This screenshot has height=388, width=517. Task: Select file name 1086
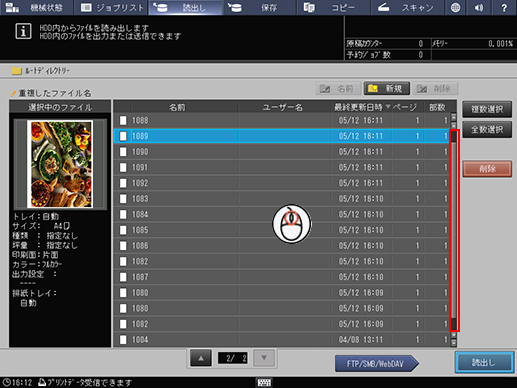click(x=140, y=246)
